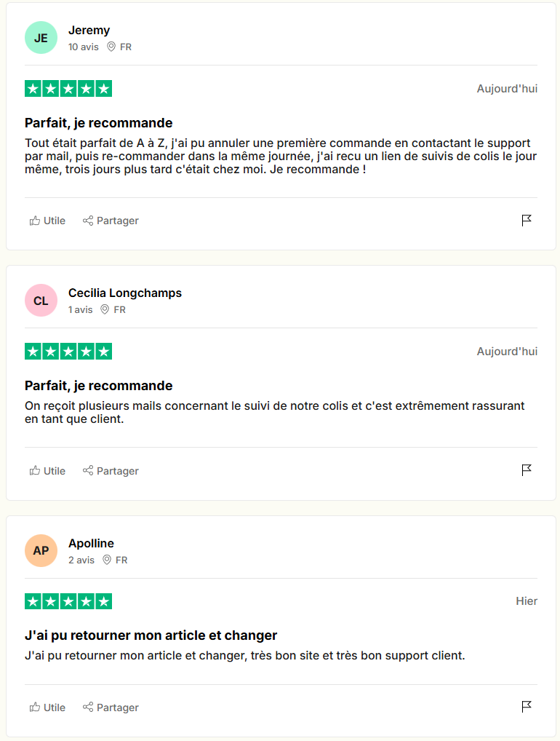The width and height of the screenshot is (560, 741).
Task: Report Cecilia Longchamps' review via flag icon
Action: coord(527,470)
